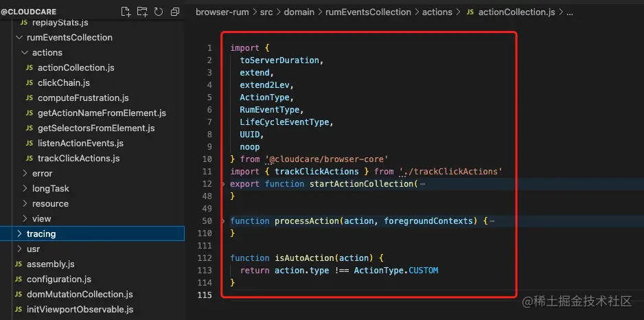Click the @CLOUDCARE explorer section header
644x320 pixels.
click(x=28, y=12)
